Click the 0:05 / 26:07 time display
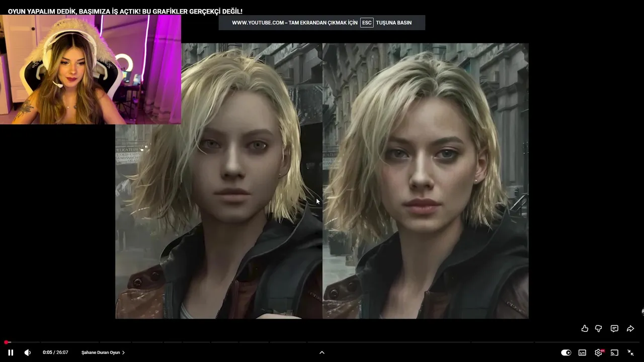644x362 pixels. coord(55,352)
